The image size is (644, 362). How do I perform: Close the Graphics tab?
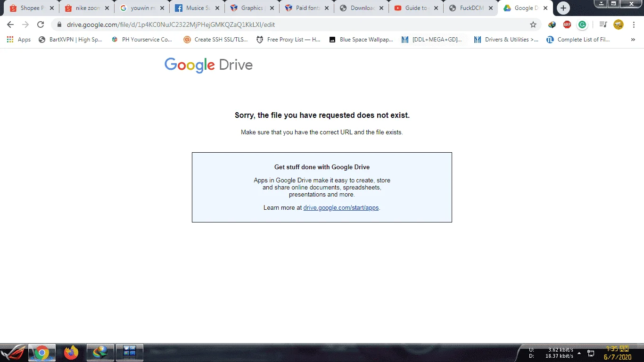pos(272,8)
